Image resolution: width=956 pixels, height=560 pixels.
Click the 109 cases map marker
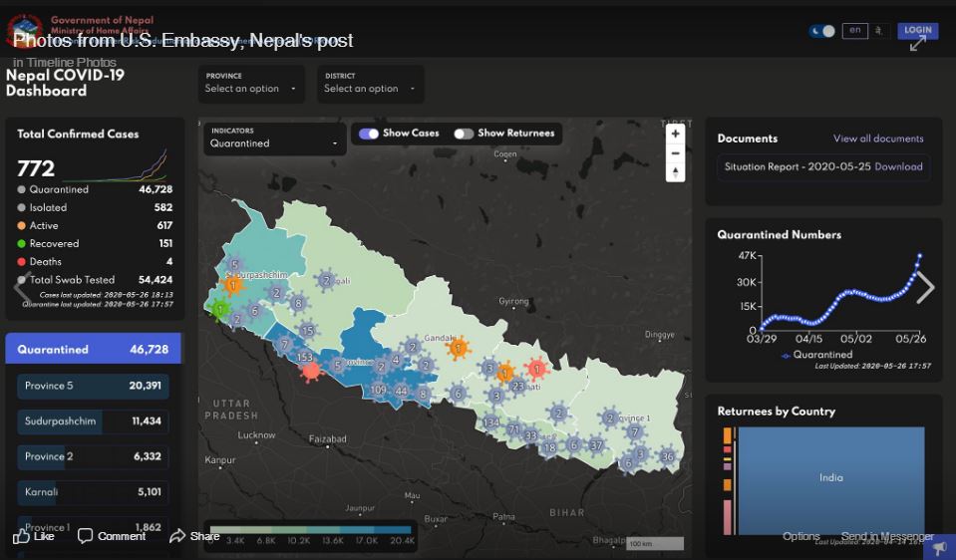pos(378,390)
